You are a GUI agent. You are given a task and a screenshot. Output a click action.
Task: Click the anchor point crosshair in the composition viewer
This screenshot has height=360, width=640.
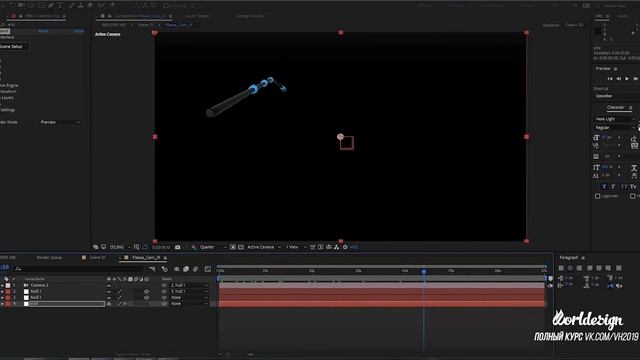pos(340,137)
